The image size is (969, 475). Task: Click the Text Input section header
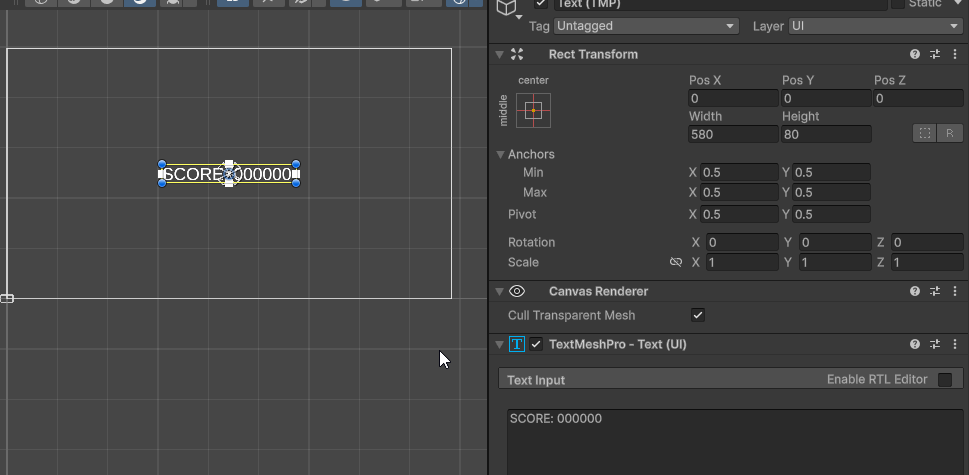730,379
